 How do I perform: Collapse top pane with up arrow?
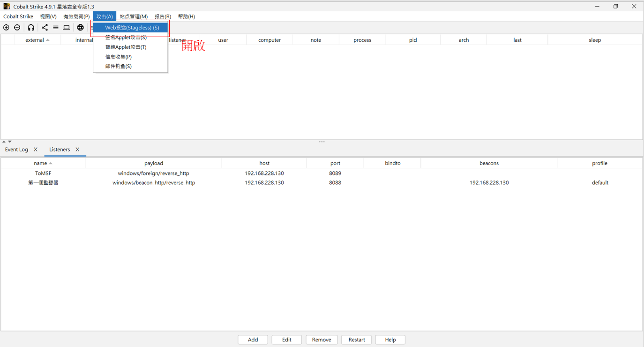(x=4, y=142)
